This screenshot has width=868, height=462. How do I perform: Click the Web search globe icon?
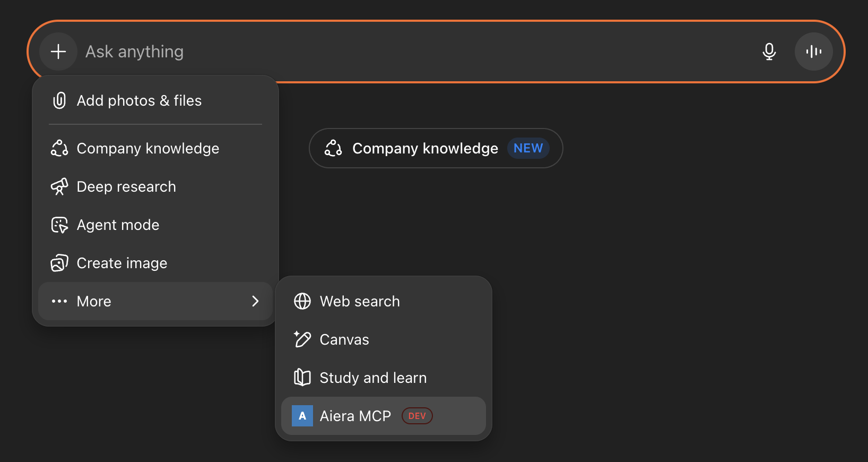click(302, 301)
